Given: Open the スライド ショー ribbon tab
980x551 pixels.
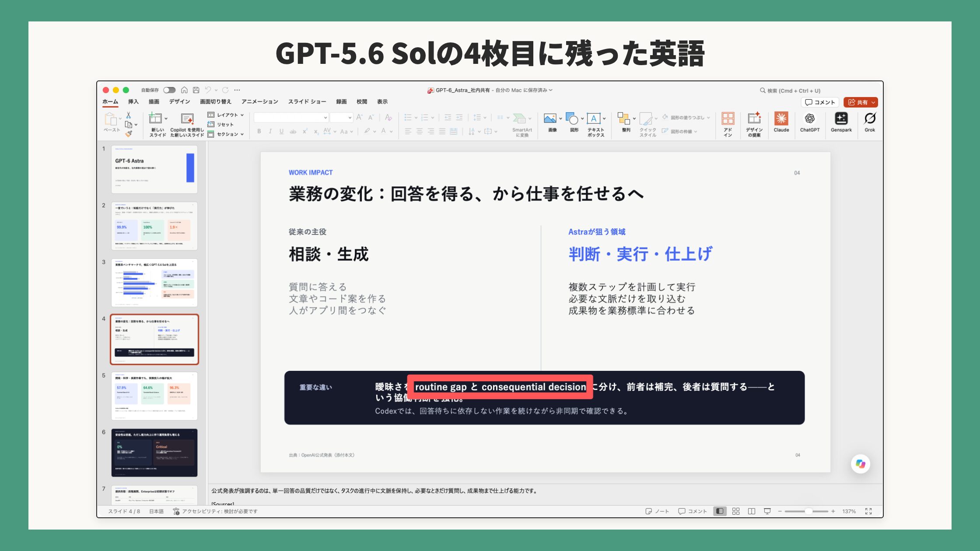Looking at the screenshot, I should (x=307, y=101).
